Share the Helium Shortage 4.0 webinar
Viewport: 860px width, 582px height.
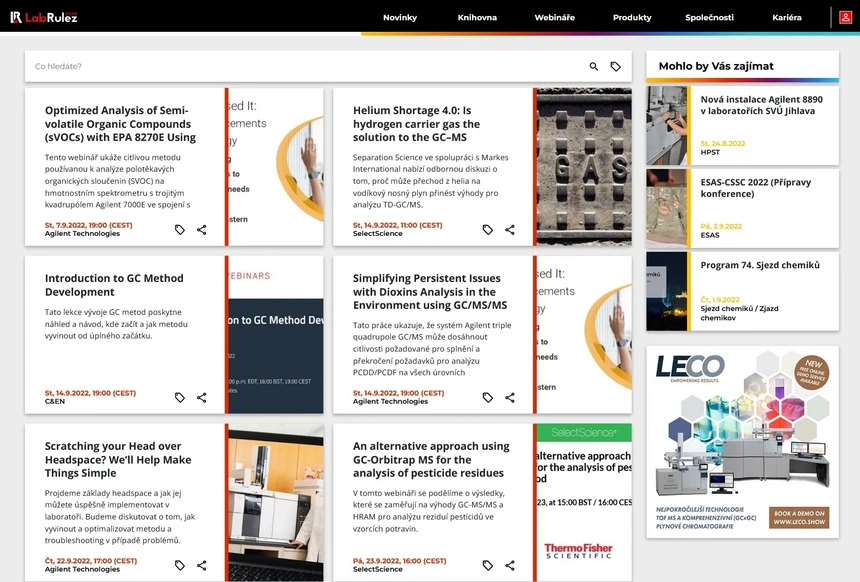(x=509, y=229)
